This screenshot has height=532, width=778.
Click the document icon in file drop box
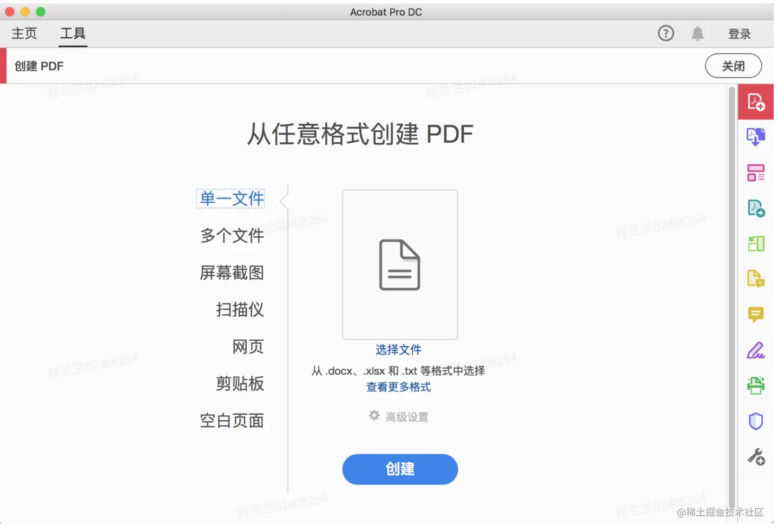[x=400, y=265]
